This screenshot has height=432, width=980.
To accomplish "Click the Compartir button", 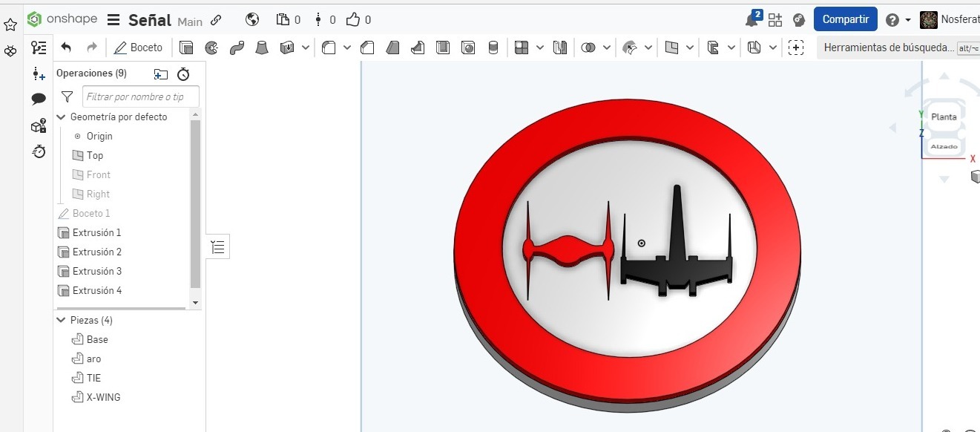I will coord(846,19).
